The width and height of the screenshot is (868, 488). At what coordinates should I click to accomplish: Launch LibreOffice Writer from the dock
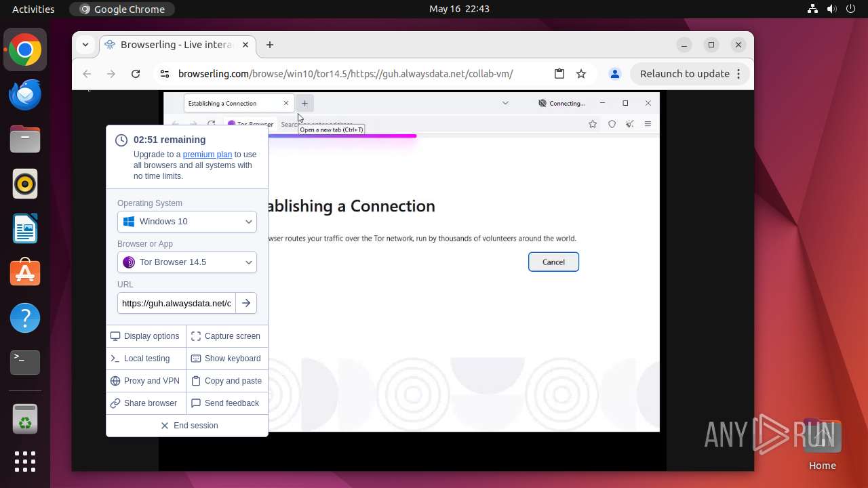(25, 229)
